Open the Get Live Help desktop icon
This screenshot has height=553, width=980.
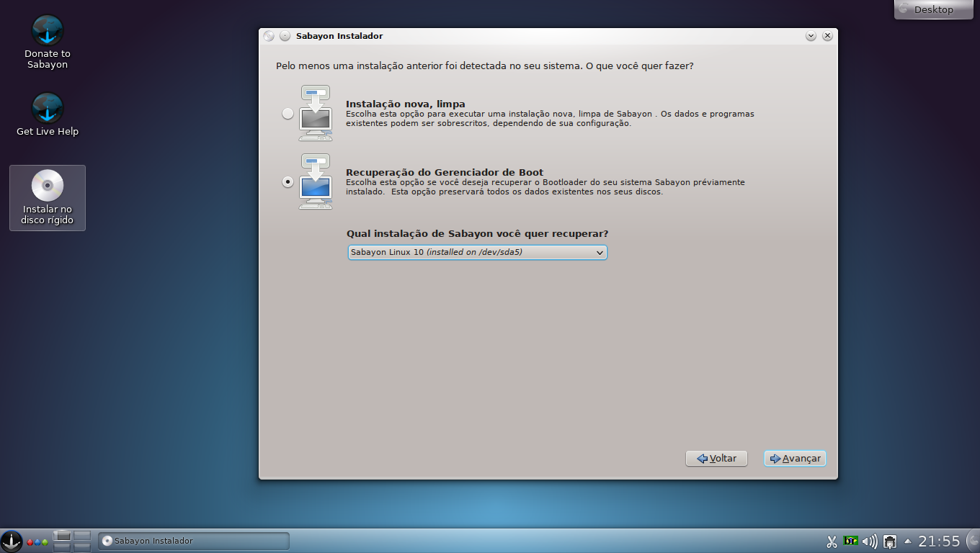(x=48, y=114)
